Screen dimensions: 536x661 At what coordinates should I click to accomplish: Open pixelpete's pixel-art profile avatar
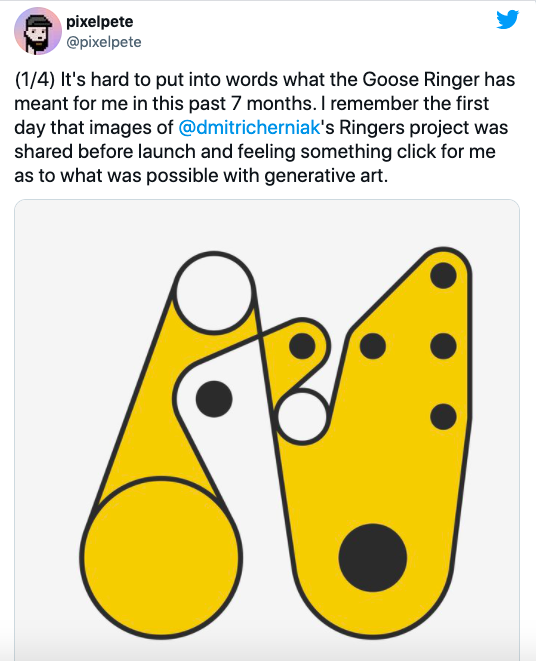tap(38, 32)
